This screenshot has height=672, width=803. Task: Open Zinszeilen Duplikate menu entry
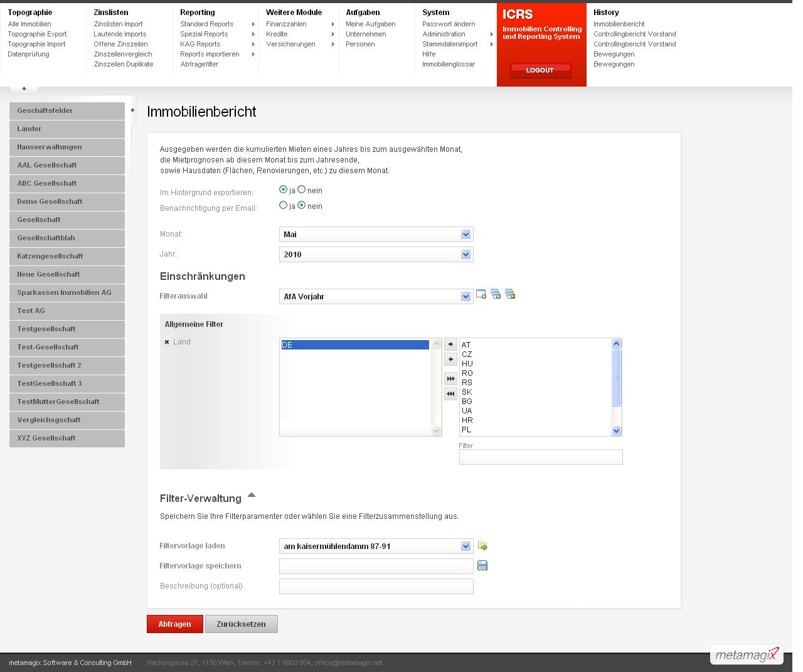click(x=124, y=64)
